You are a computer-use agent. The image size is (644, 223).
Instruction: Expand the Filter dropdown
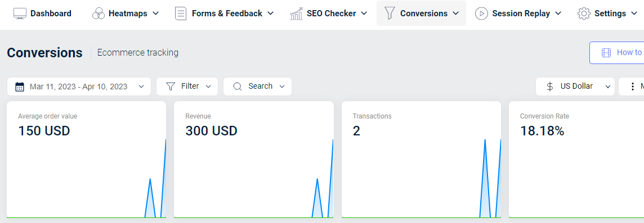pyautogui.click(x=187, y=87)
